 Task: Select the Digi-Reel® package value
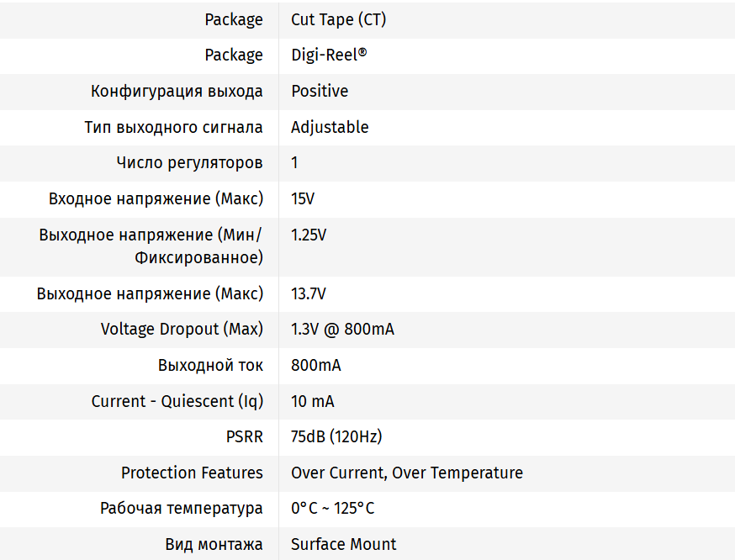[329, 55]
